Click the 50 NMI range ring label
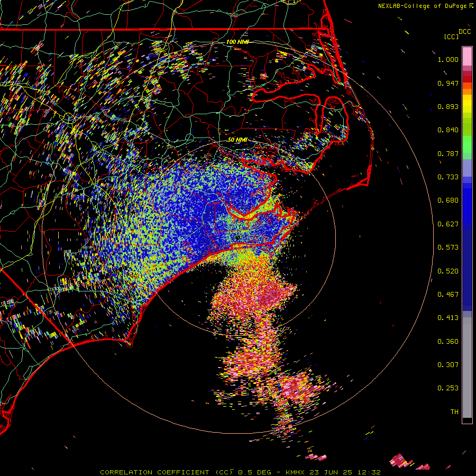The height and width of the screenshot is (476, 476). point(237,140)
